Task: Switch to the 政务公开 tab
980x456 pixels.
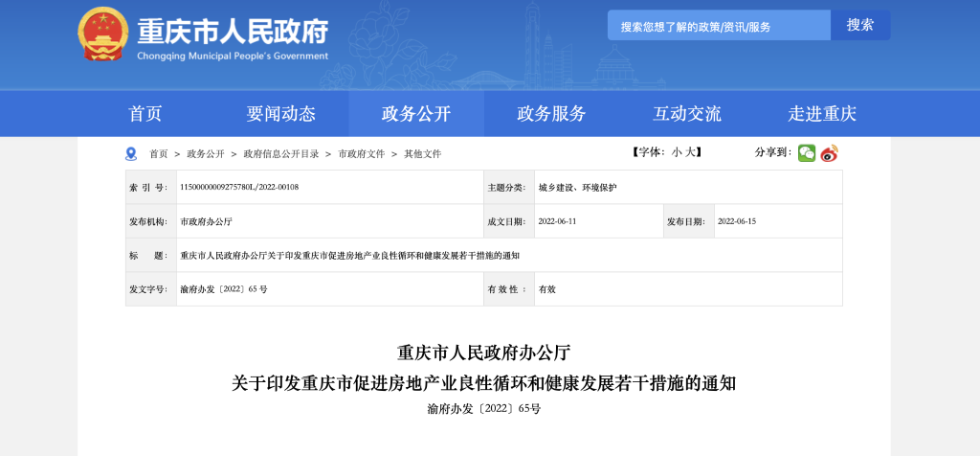Action: click(416, 114)
